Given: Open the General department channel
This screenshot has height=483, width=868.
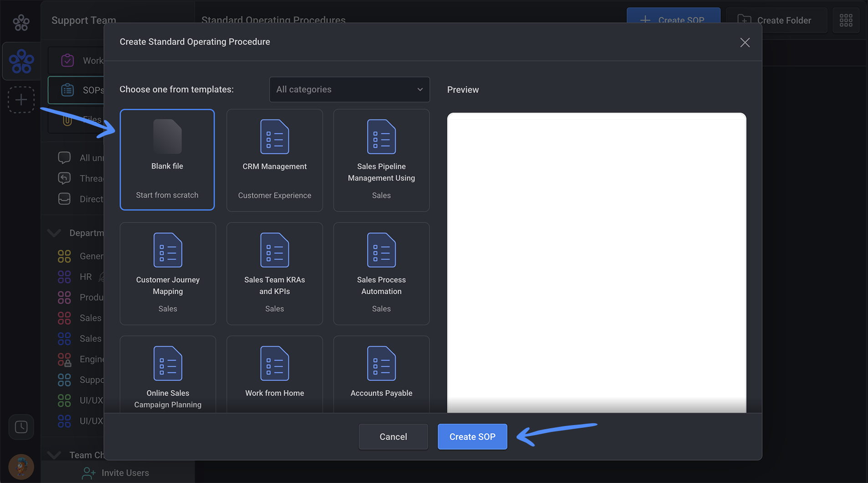Looking at the screenshot, I should point(81,256).
